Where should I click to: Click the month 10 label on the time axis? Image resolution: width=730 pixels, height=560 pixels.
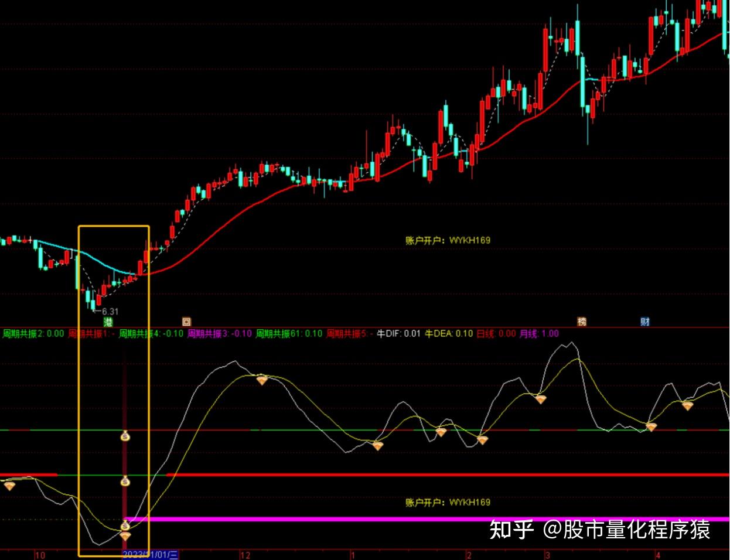pyautogui.click(x=40, y=555)
